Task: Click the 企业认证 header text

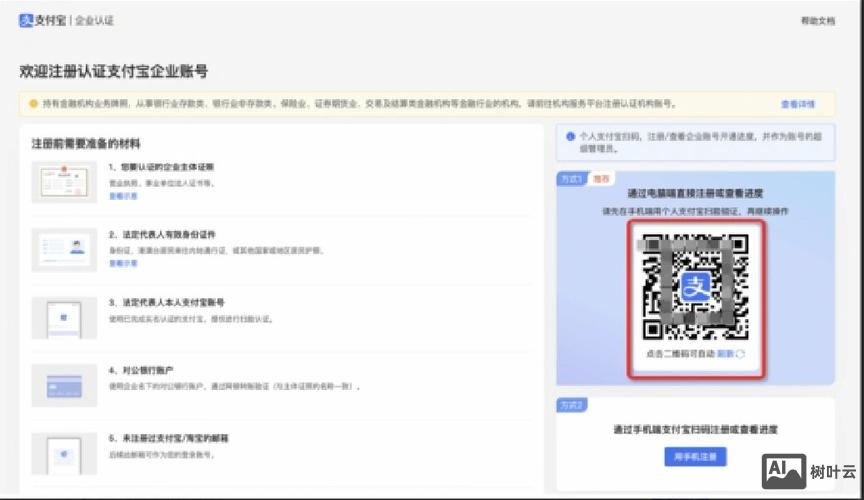Action: tap(94, 21)
